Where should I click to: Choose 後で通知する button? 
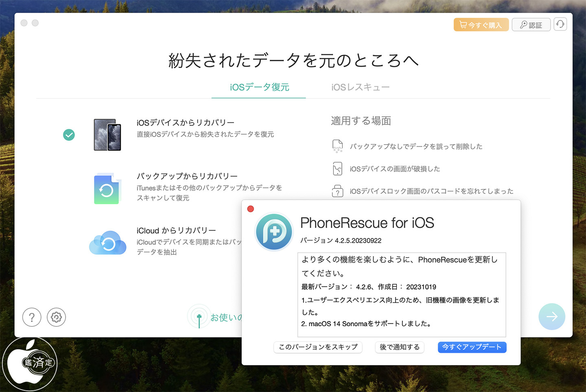pyautogui.click(x=399, y=347)
